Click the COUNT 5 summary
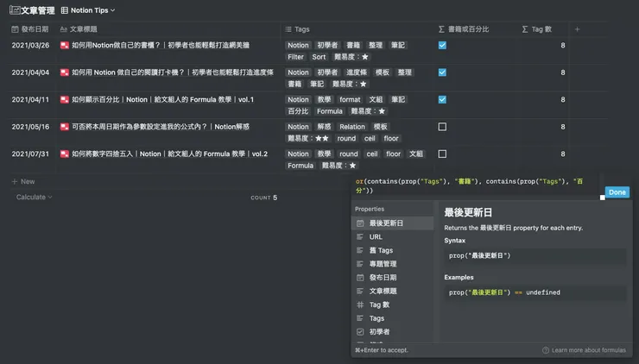The image size is (639, 364). (263, 198)
